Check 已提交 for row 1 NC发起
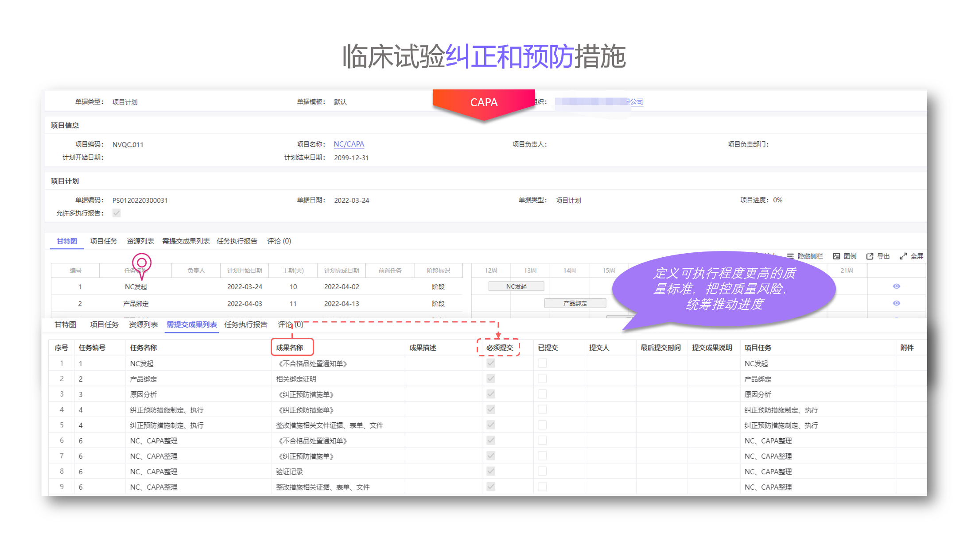Image resolution: width=971 pixels, height=560 pixels. (542, 363)
